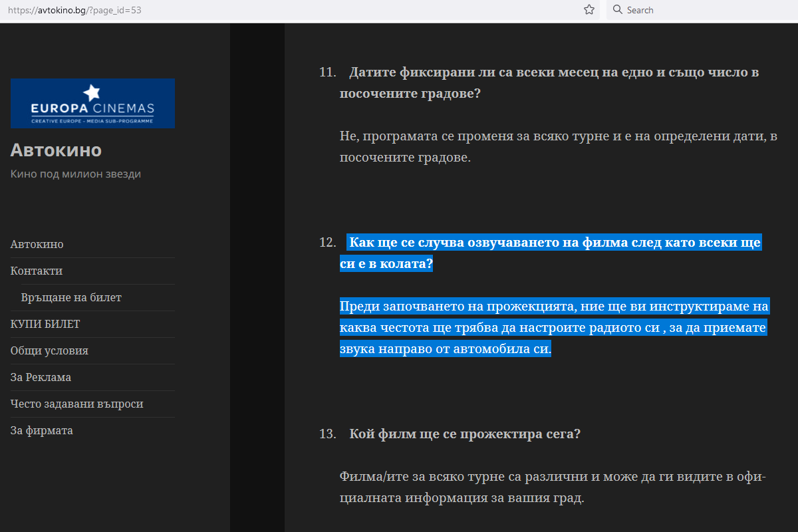This screenshot has width=798, height=532.
Task: Open the Автокино menu item in sidebar
Action: (x=37, y=244)
